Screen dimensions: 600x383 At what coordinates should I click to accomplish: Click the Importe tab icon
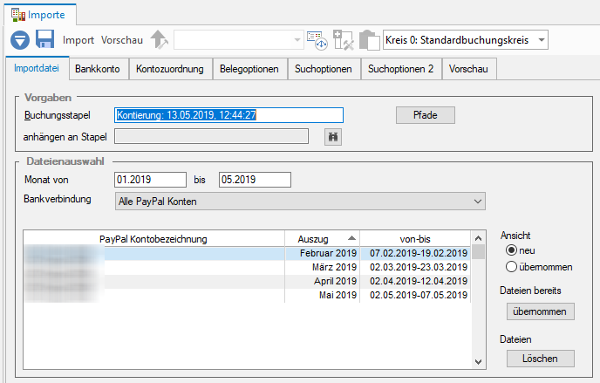point(18,15)
